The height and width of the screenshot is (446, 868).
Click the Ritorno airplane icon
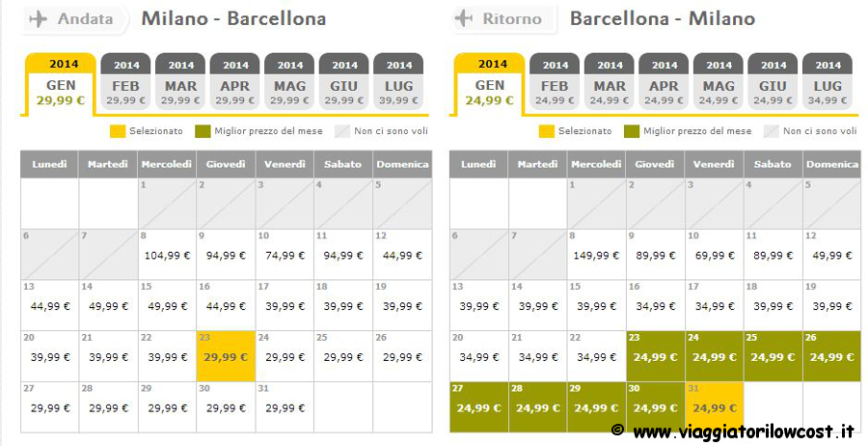[463, 19]
